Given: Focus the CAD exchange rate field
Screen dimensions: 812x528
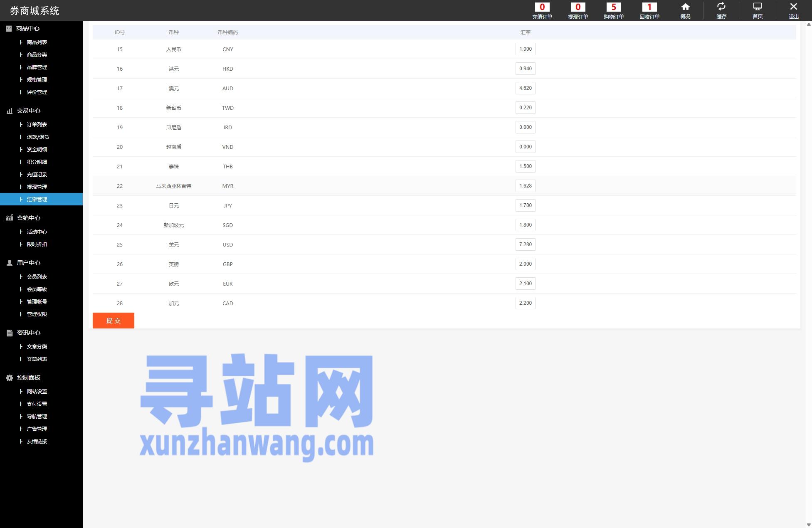Looking at the screenshot, I should click(x=526, y=303).
